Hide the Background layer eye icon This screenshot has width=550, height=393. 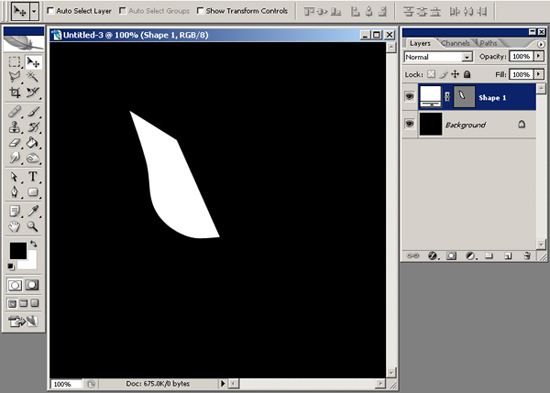[409, 124]
